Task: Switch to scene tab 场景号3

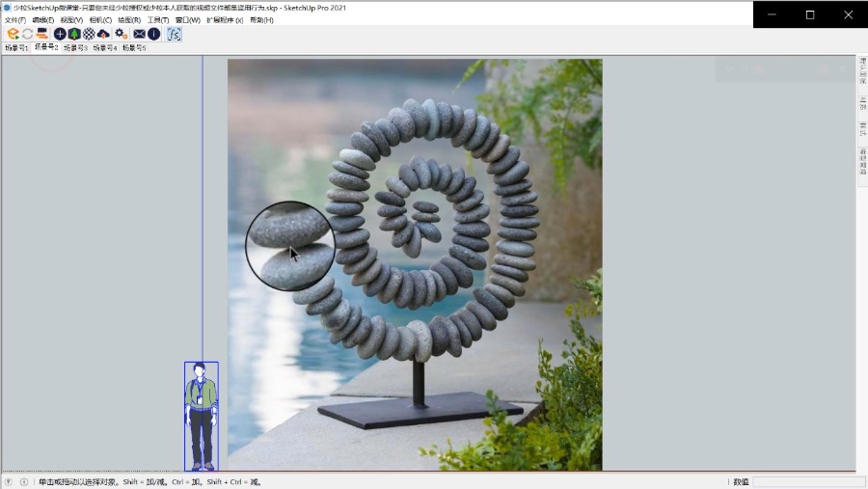Action: (75, 48)
